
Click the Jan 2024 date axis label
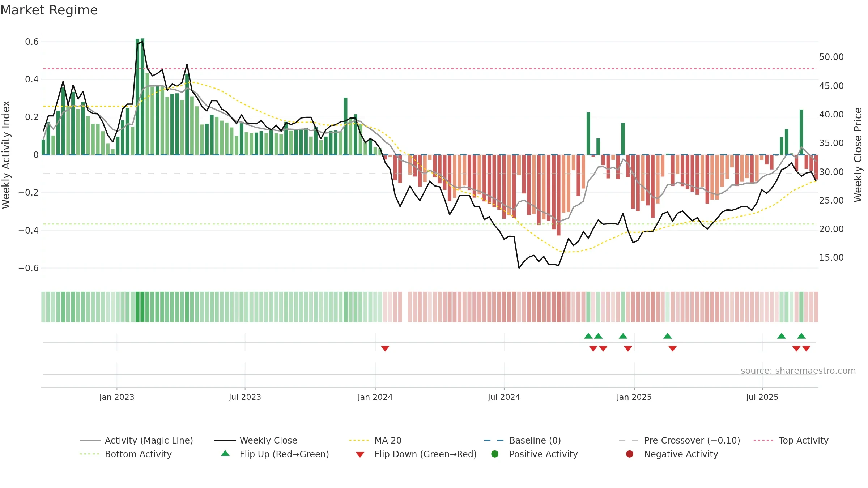point(375,397)
